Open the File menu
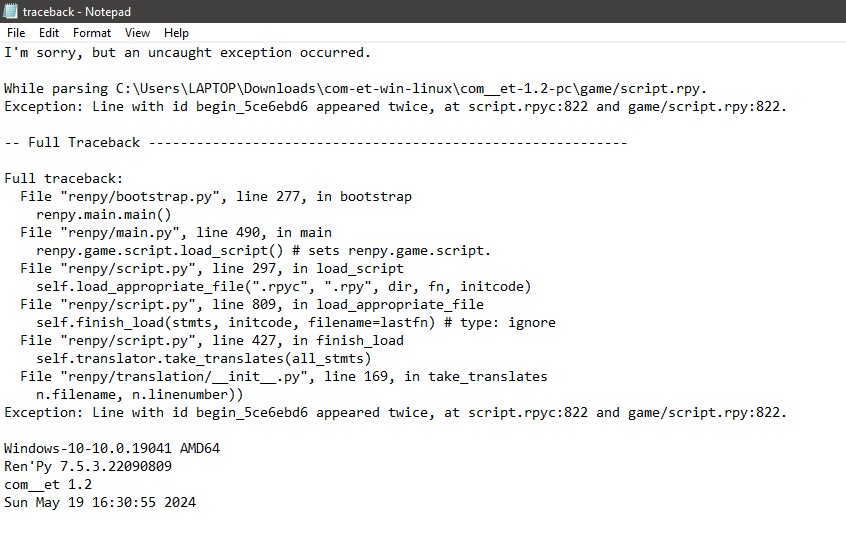This screenshot has width=846, height=552. [16, 33]
